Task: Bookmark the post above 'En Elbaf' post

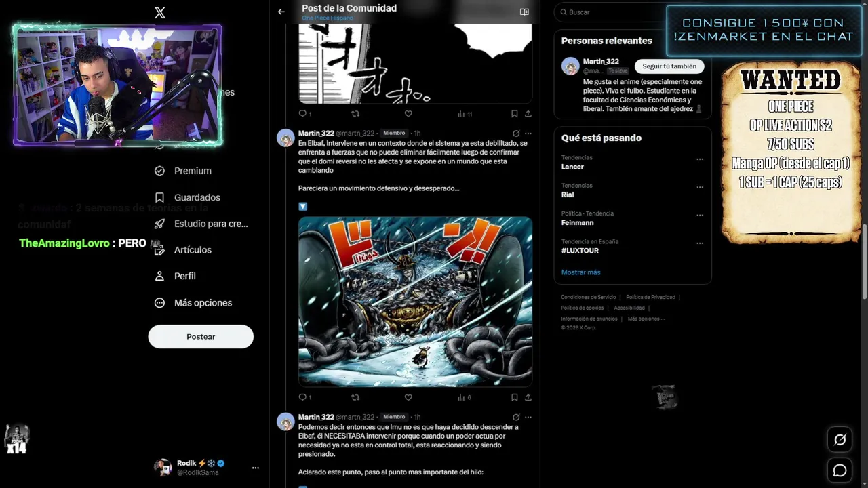Action: (515, 113)
